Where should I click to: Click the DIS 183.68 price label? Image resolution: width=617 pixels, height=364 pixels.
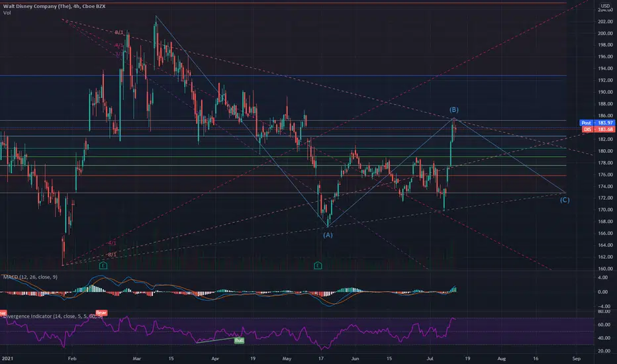click(x=598, y=129)
